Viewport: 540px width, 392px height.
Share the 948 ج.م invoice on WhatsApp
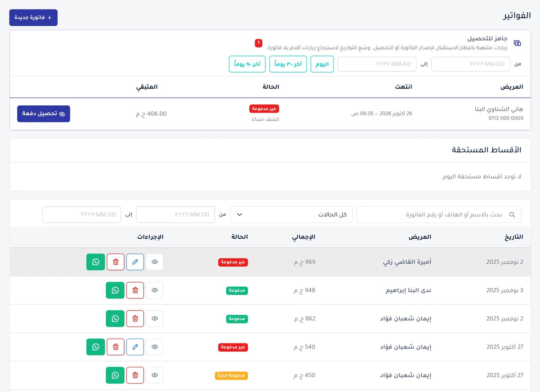click(115, 290)
